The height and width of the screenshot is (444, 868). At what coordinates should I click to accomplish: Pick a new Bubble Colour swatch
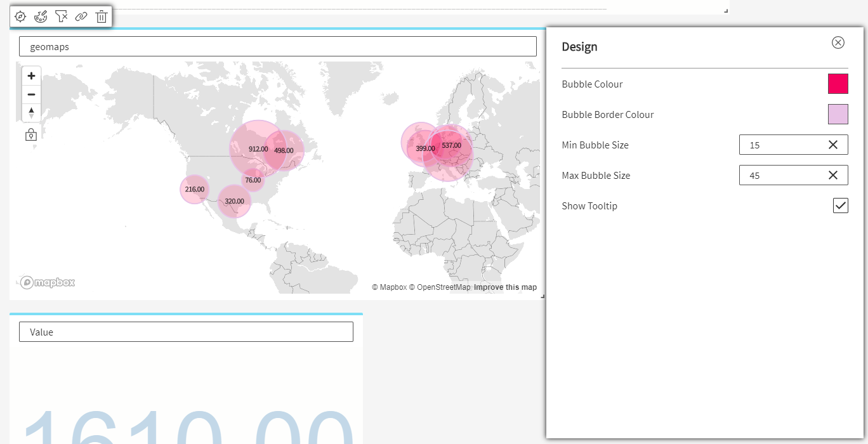point(838,84)
